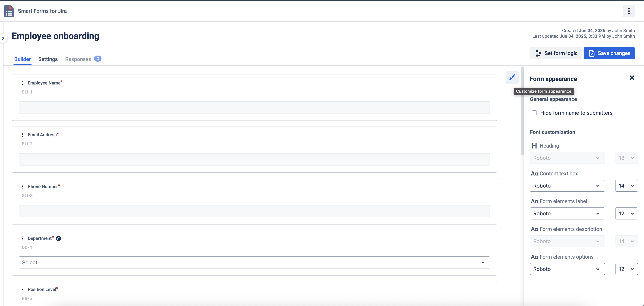Grab the drag handle for Phone Number
Viewport: 644px width, 306px height.
(23, 186)
